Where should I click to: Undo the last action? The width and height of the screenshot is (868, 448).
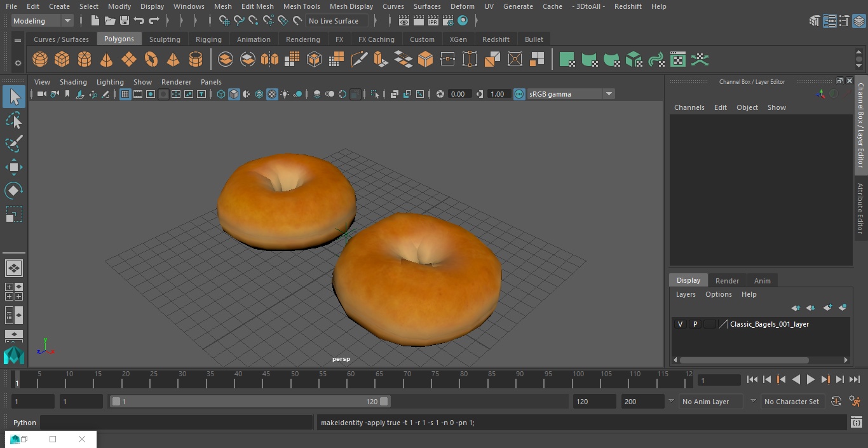139,21
